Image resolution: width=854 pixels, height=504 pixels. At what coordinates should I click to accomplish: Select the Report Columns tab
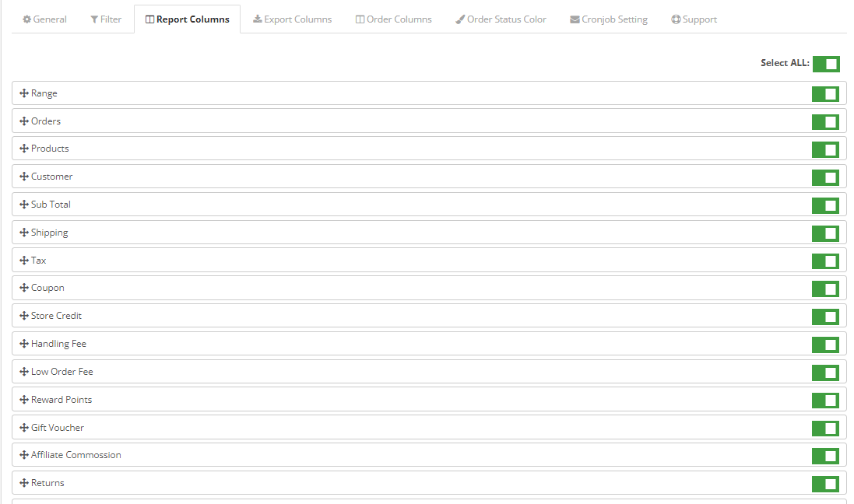188,19
